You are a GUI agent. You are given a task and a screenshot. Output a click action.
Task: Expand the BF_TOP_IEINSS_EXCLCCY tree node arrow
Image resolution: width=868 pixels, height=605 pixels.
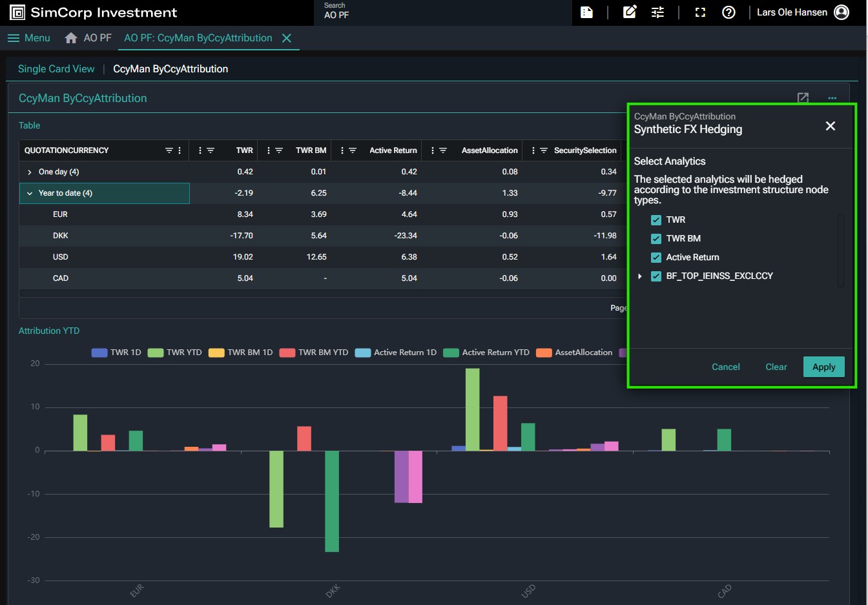click(640, 276)
